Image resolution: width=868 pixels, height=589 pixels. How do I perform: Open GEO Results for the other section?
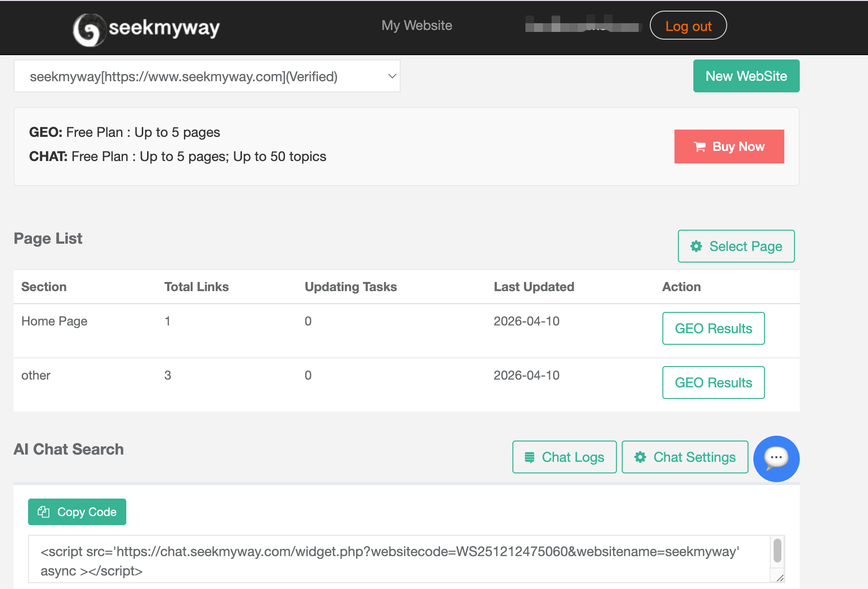[x=713, y=383]
